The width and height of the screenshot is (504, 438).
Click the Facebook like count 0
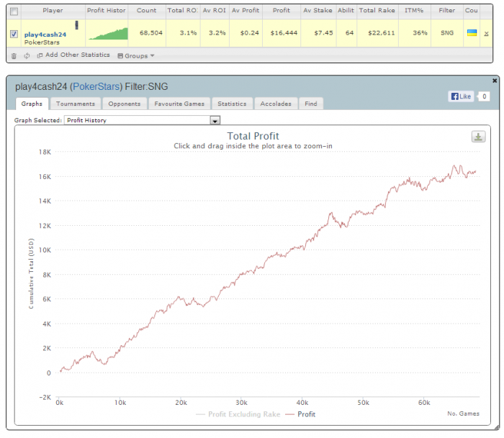484,96
